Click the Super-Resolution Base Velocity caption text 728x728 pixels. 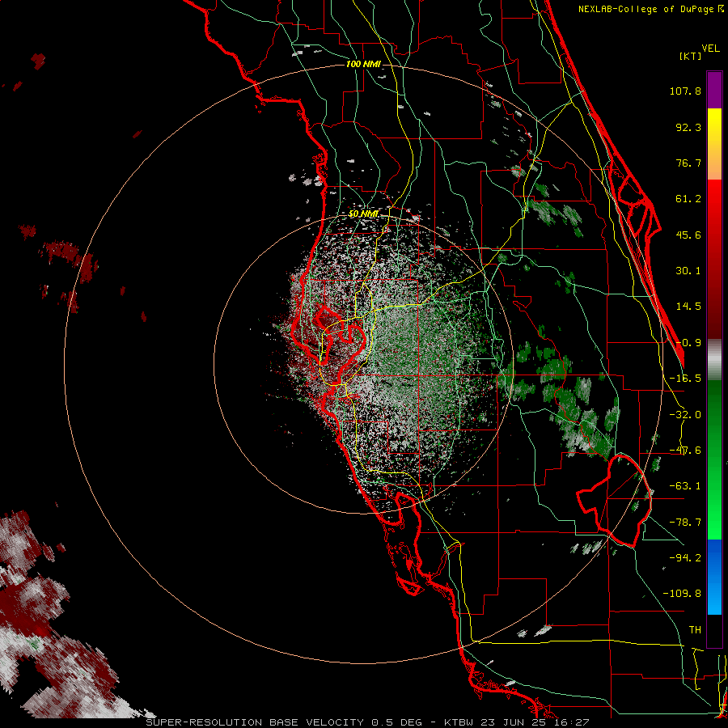pyautogui.click(x=366, y=722)
